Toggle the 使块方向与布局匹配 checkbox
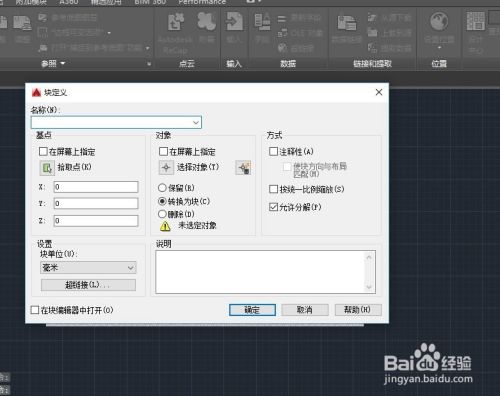Viewport: 500px width, 396px height. tap(287, 166)
